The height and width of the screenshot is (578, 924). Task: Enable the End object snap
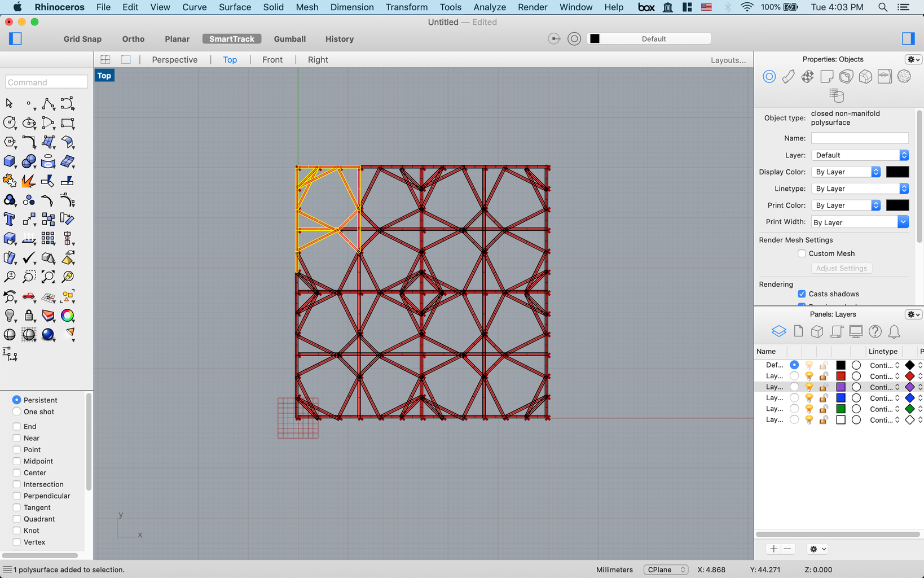click(16, 426)
